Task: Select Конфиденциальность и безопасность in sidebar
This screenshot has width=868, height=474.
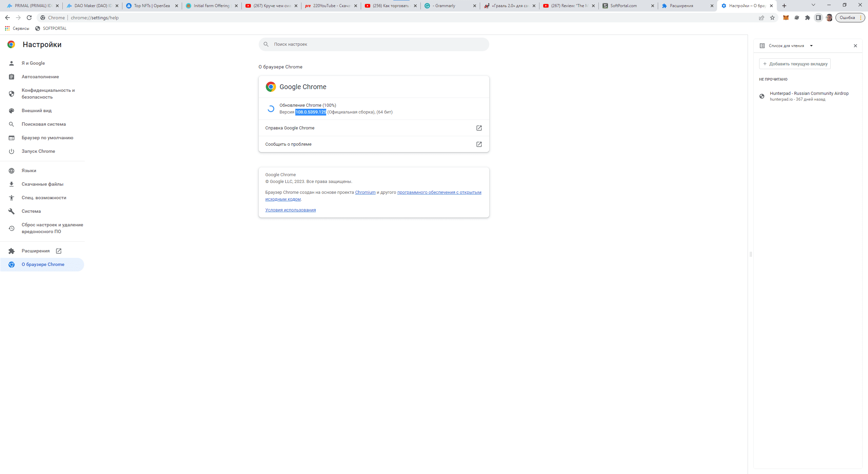Action: pos(48,94)
